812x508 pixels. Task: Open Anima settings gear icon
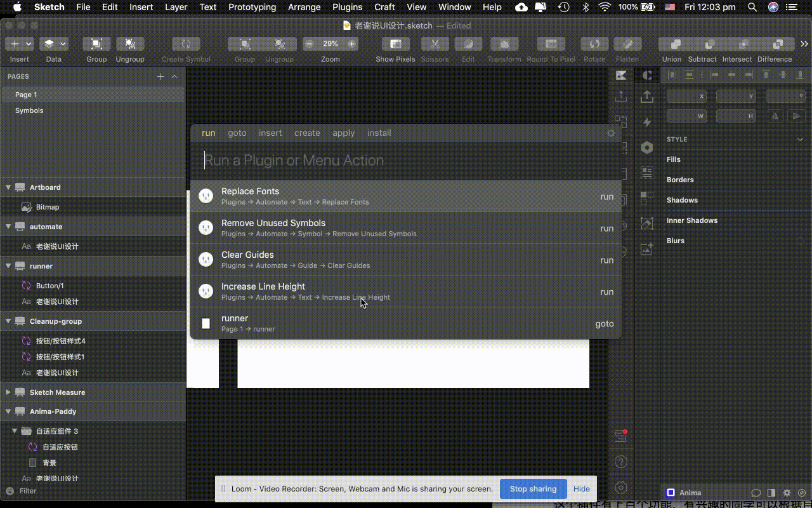787,493
